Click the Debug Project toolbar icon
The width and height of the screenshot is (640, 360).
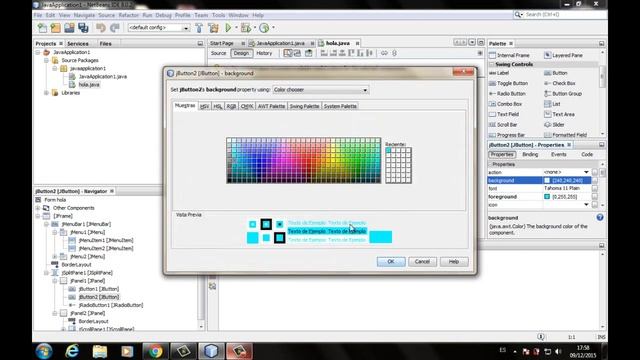click(246, 28)
